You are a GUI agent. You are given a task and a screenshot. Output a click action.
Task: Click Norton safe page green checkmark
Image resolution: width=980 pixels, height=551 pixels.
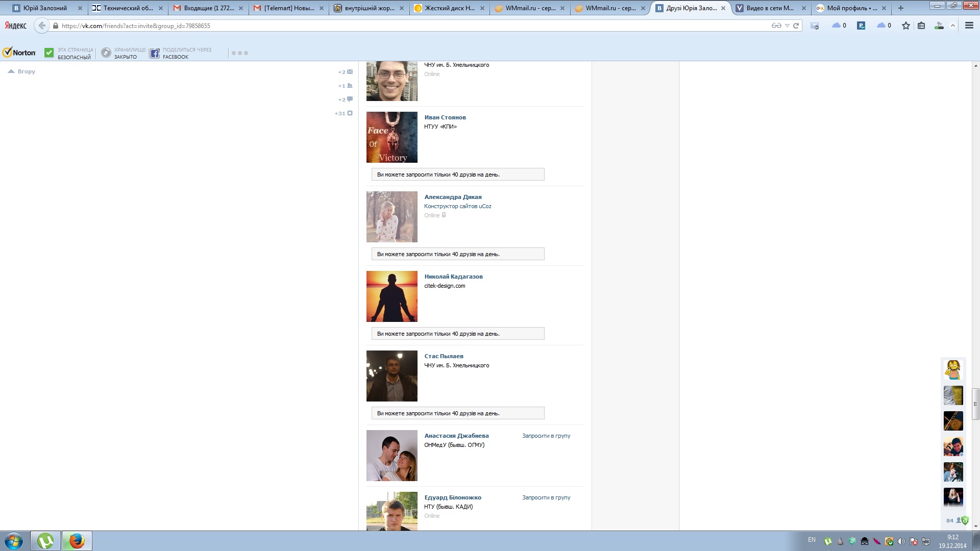pyautogui.click(x=49, y=53)
